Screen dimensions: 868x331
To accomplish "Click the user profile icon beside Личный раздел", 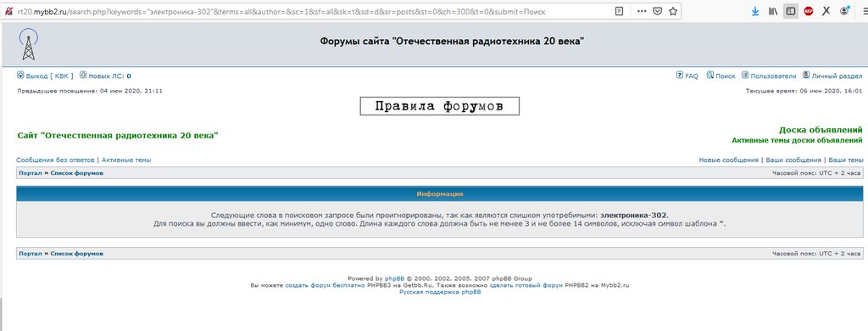I will coord(806,75).
